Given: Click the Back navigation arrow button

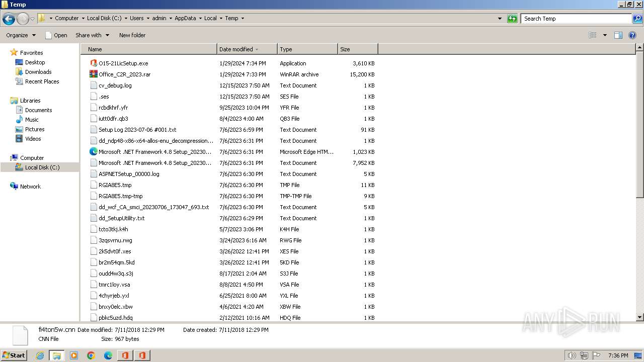Looking at the screenshot, I should point(9,19).
